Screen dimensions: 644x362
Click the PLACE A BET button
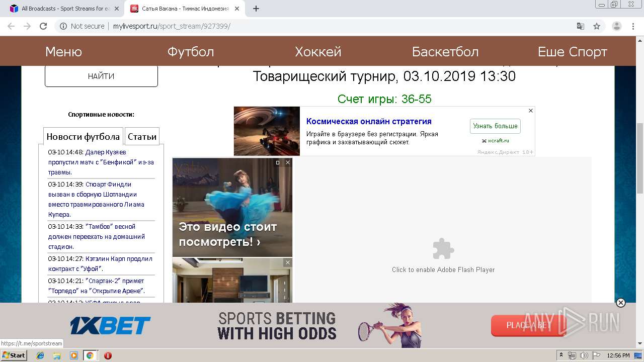click(528, 325)
